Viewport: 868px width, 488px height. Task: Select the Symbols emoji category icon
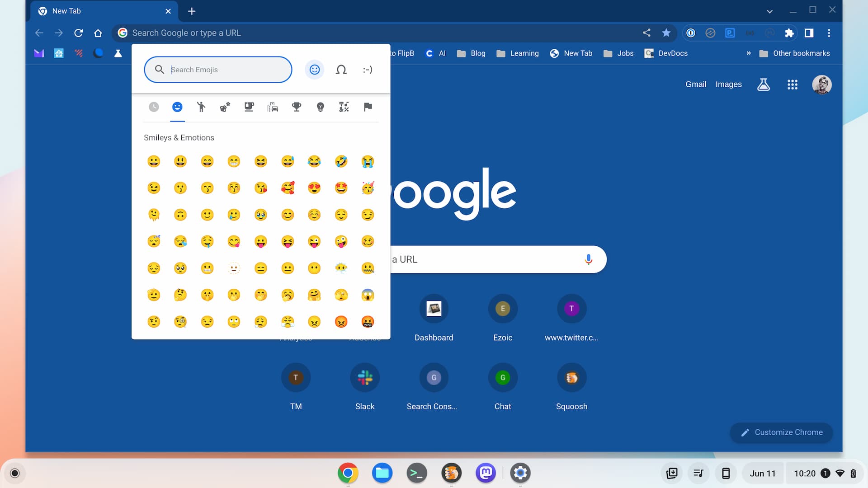tap(344, 107)
